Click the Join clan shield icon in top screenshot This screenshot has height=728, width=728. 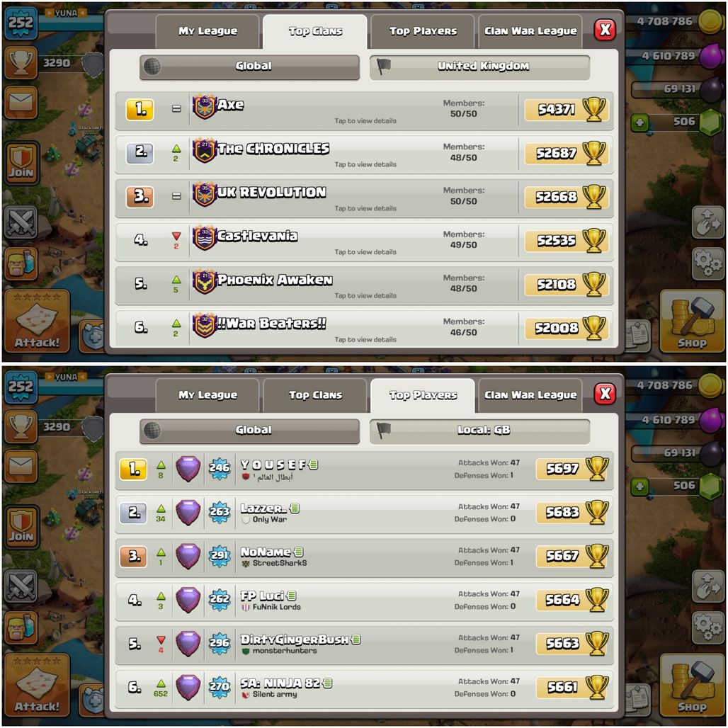click(21, 162)
